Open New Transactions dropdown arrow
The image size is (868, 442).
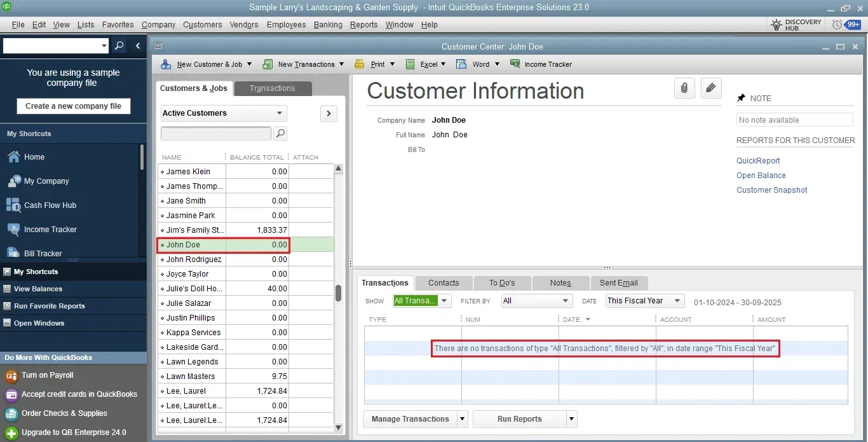(341, 64)
